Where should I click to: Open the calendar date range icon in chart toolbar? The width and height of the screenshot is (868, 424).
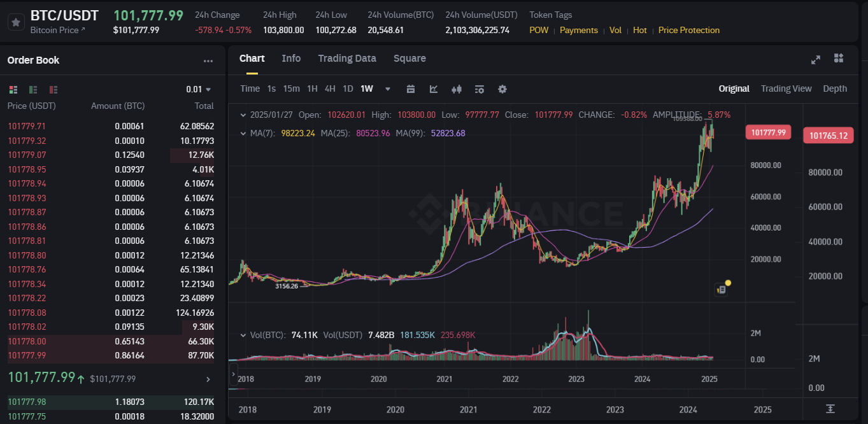411,89
